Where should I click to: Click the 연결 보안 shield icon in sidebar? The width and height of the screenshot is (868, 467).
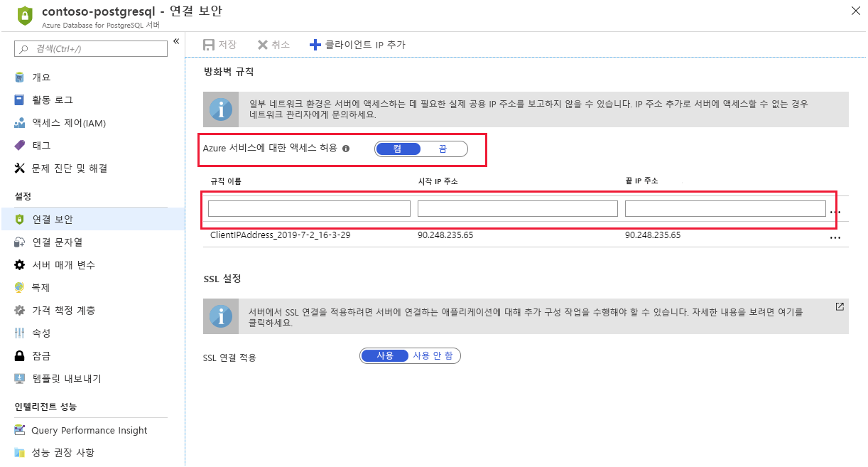tap(20, 219)
